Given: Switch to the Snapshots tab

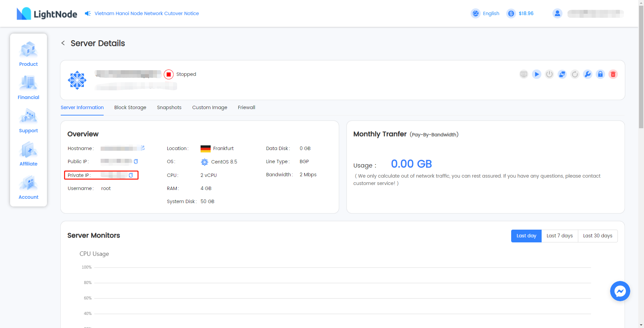Looking at the screenshot, I should click(x=169, y=107).
